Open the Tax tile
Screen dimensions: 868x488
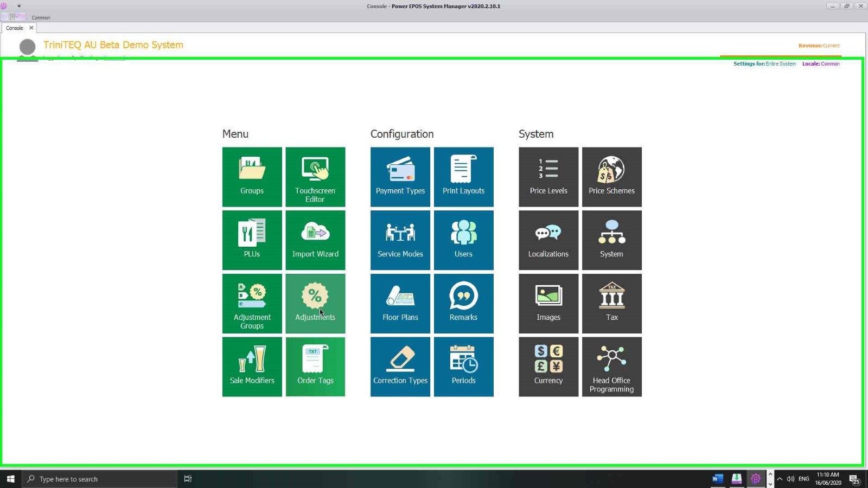pyautogui.click(x=611, y=304)
